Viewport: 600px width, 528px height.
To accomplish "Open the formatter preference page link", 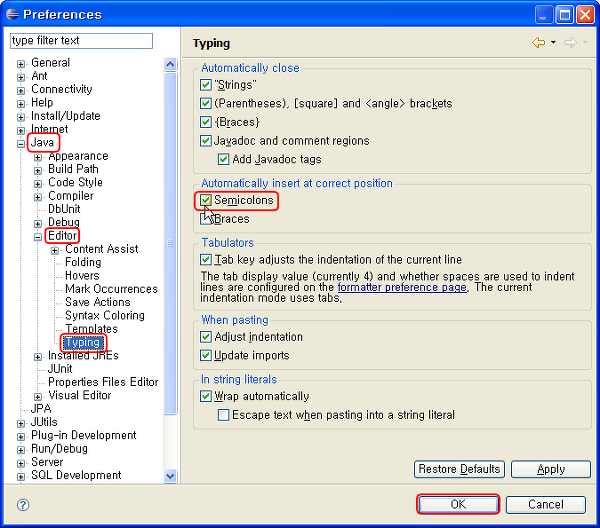I will [402, 287].
